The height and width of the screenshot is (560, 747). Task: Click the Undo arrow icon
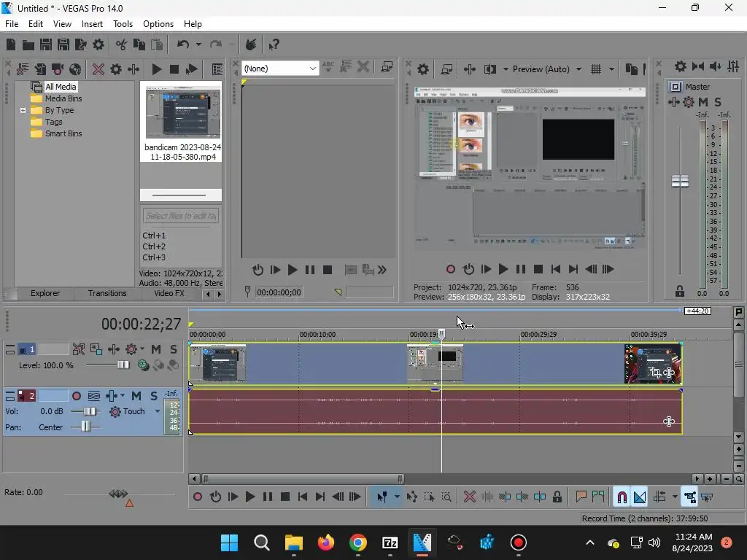183,44
